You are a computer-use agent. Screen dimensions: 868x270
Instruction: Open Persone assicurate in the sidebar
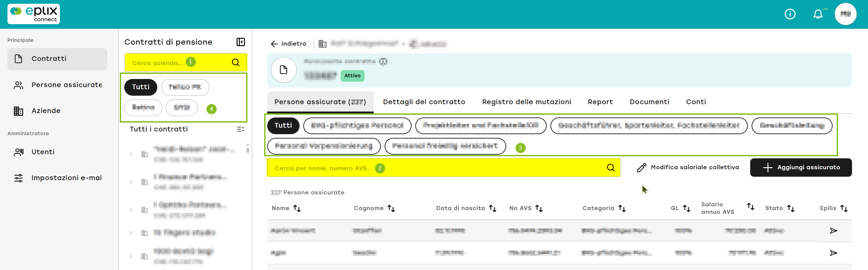click(57, 85)
